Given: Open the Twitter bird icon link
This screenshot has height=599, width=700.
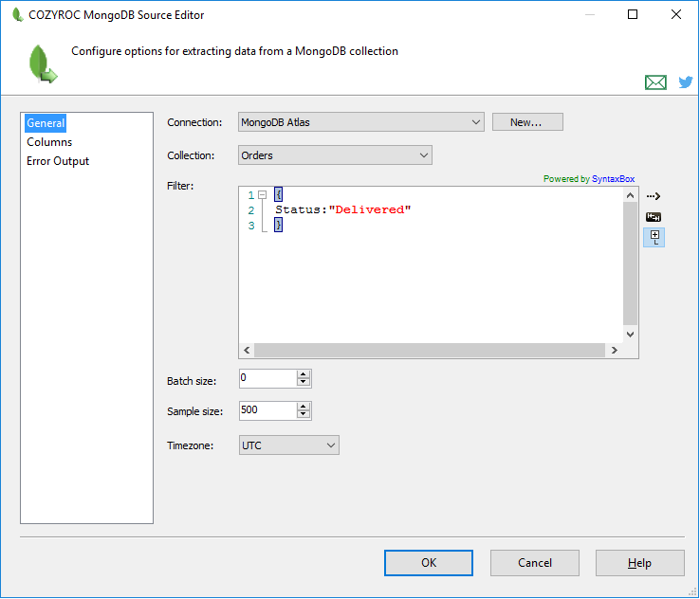Looking at the screenshot, I should [x=685, y=82].
